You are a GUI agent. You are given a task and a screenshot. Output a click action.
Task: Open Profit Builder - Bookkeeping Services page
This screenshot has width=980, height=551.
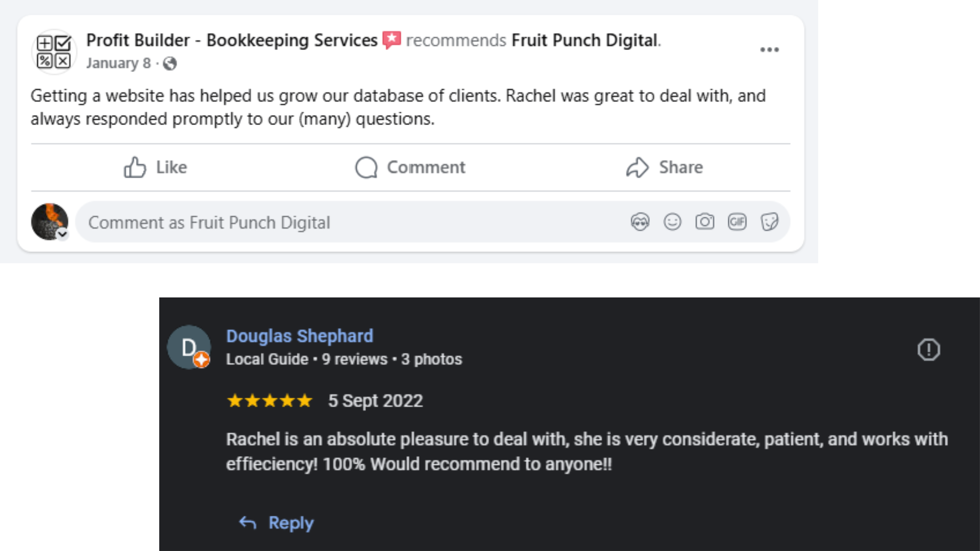232,40
